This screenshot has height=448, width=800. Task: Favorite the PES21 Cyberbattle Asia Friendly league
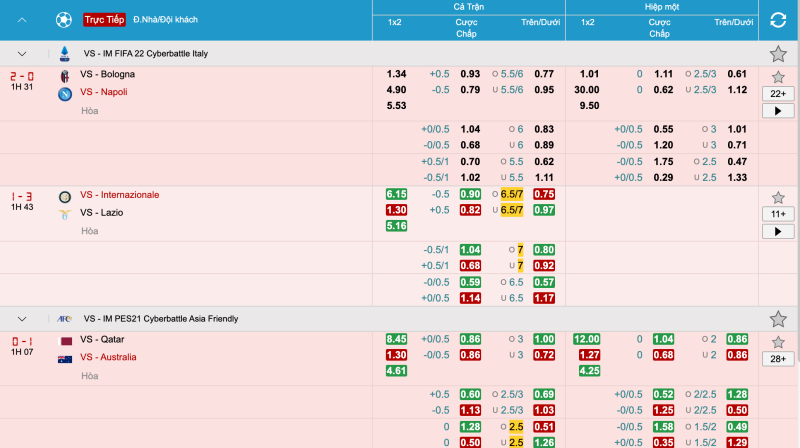tap(778, 319)
